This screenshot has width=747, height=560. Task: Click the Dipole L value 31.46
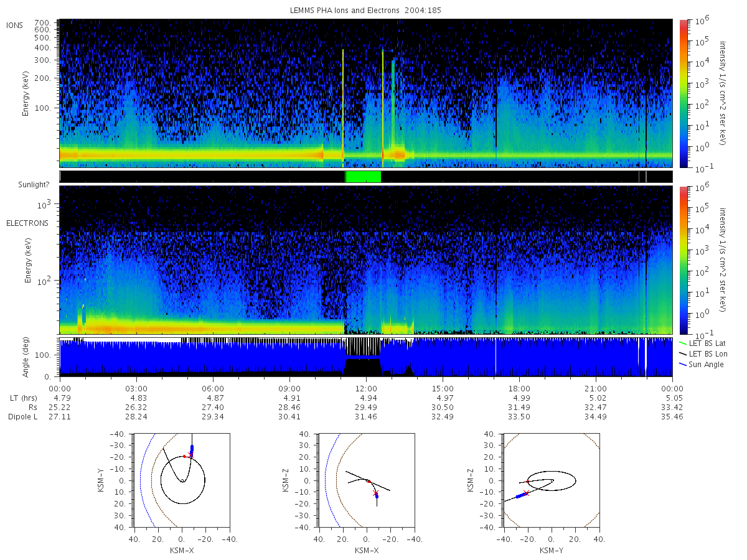pos(366,416)
